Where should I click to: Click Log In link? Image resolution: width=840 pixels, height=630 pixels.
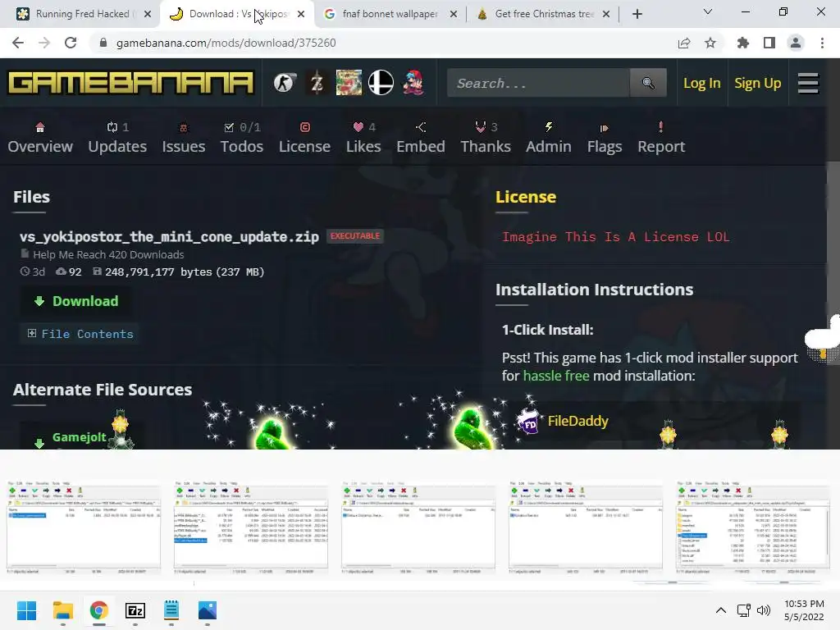(702, 83)
